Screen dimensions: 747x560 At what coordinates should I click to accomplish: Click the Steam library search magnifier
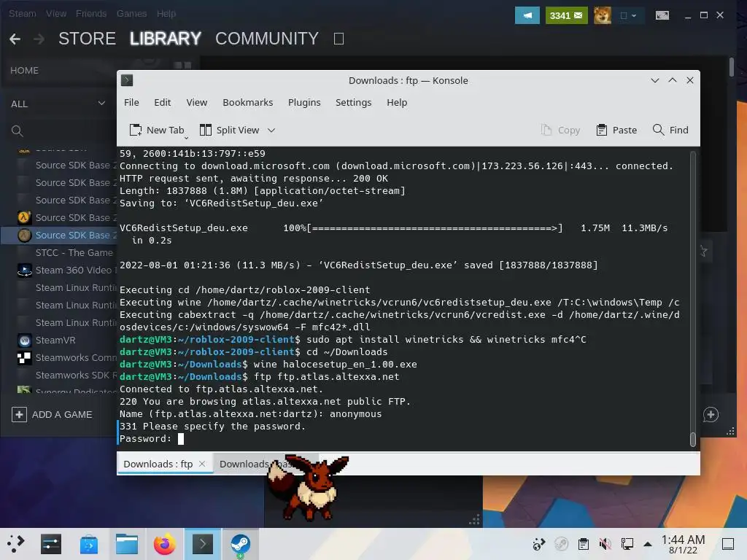pos(18,131)
